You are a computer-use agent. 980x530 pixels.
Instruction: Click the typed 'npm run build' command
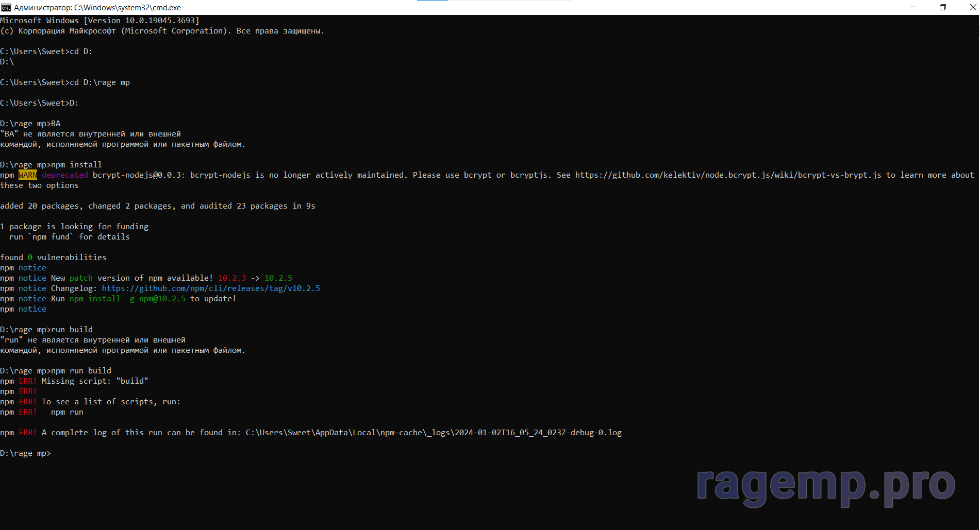click(81, 371)
